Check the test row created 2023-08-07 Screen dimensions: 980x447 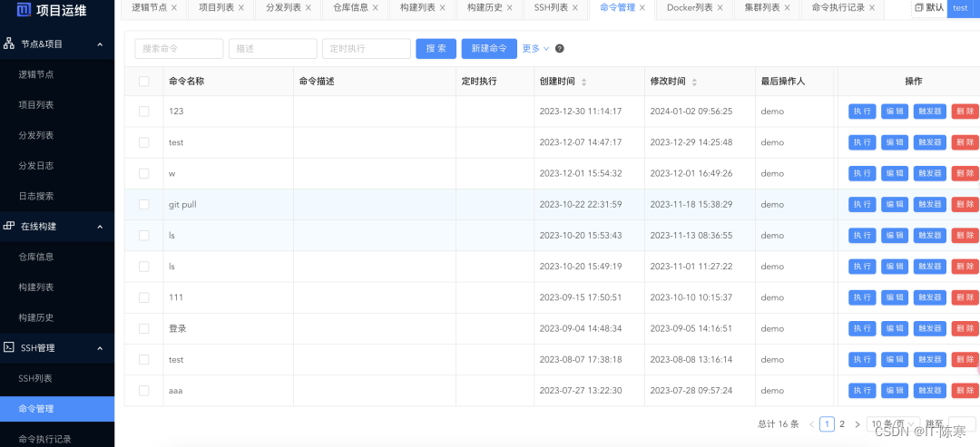(143, 360)
